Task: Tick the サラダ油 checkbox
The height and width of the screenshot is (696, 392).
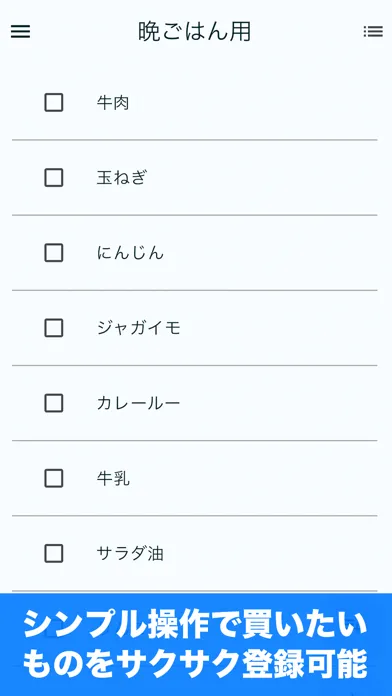Action: click(54, 554)
